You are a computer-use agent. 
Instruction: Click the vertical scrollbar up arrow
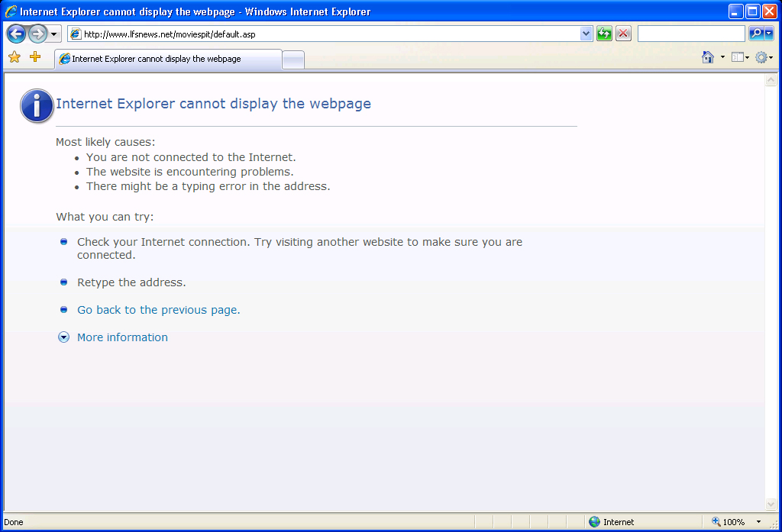pyautogui.click(x=771, y=80)
